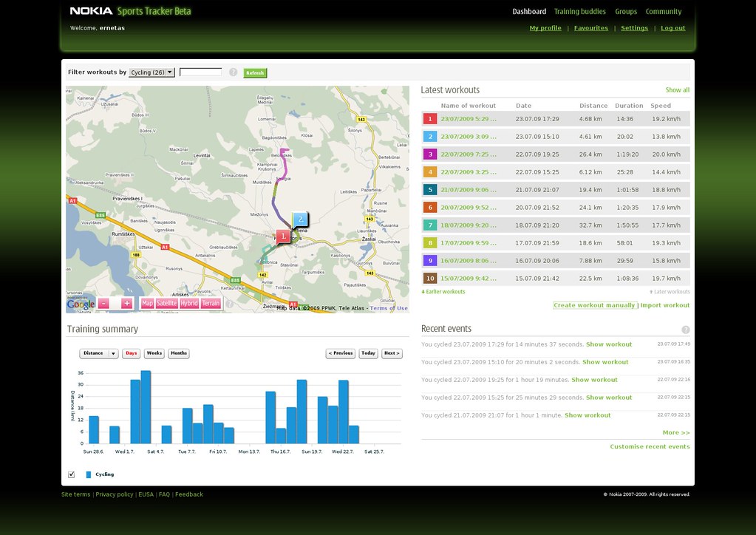
Task: Click the blue workout 2 marker on map
Action: (300, 219)
